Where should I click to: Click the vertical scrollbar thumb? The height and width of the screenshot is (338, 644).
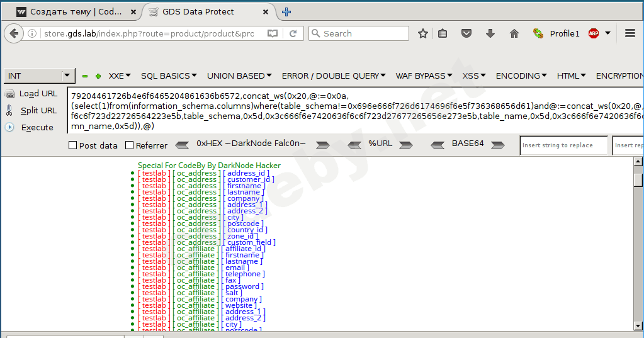pyautogui.click(x=638, y=180)
